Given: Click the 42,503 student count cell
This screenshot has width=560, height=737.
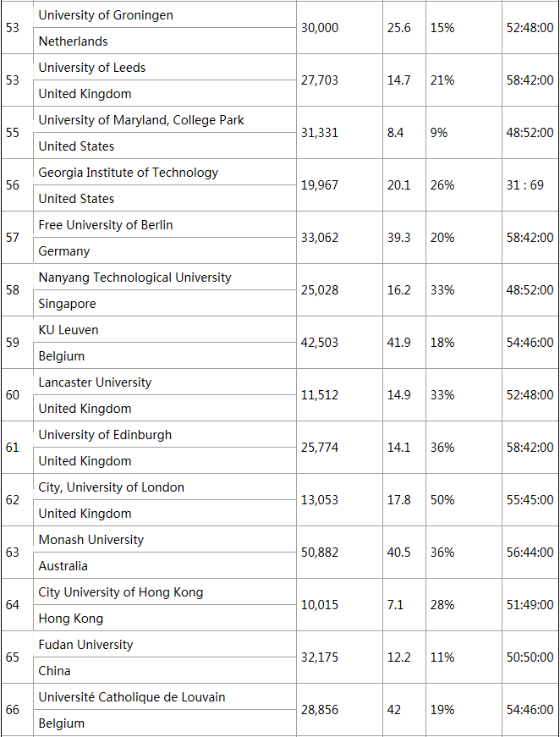Looking at the screenshot, I should (x=320, y=343).
